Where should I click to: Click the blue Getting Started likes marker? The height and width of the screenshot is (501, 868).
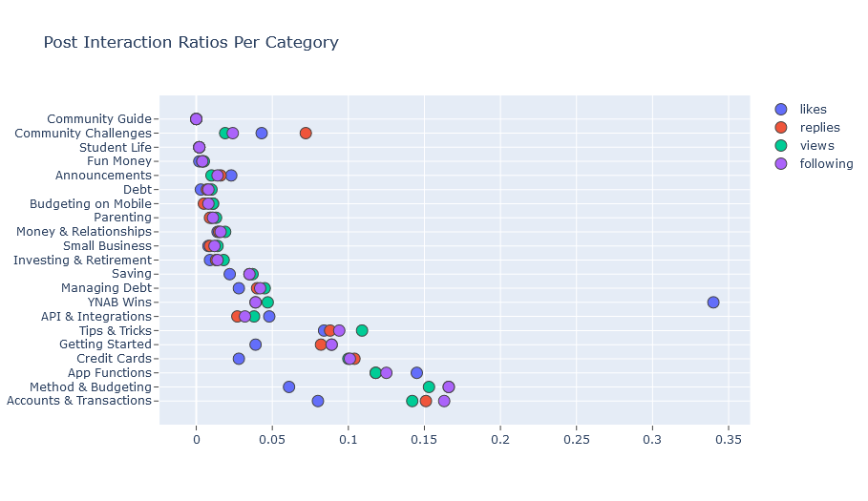[255, 344]
